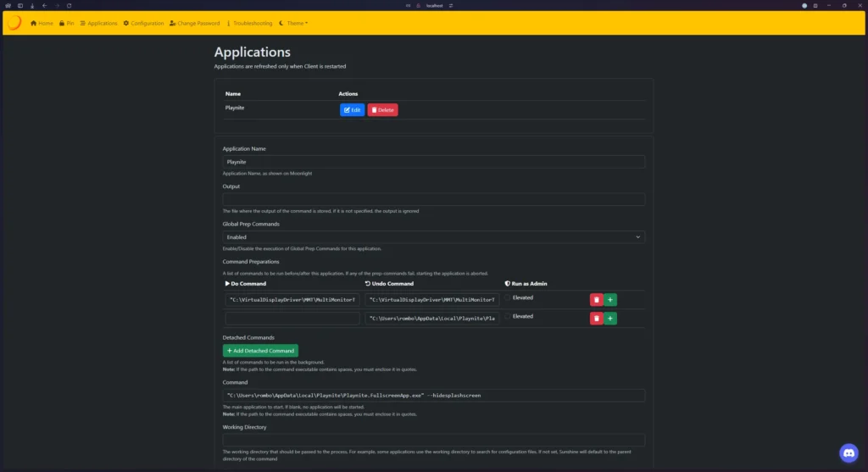
Task: Open the Discord chat widget
Action: pos(849,453)
